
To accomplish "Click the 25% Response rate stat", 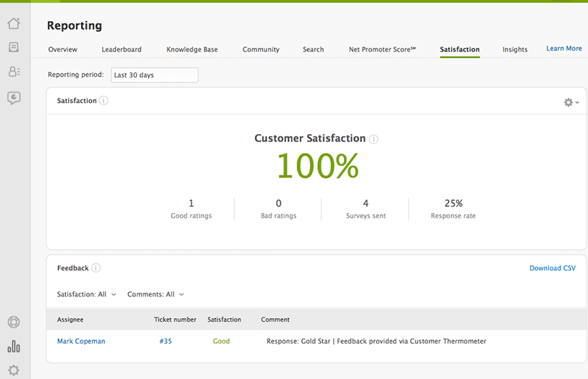I will [x=453, y=209].
